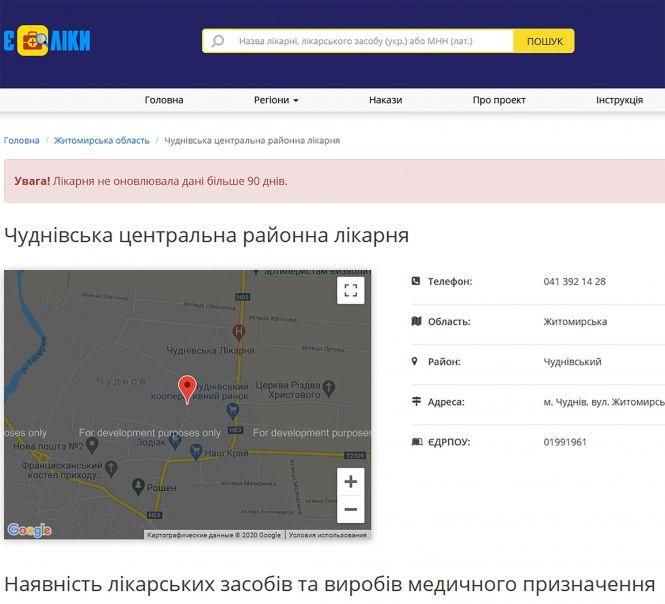Expand the Регіони dropdown menu
665x604 pixels.
click(x=276, y=100)
